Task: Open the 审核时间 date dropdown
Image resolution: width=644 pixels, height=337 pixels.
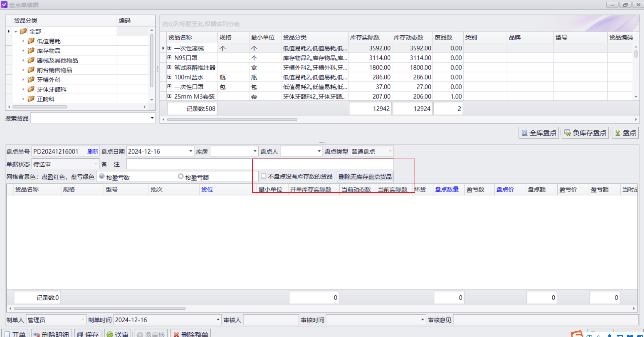Action: [423, 320]
